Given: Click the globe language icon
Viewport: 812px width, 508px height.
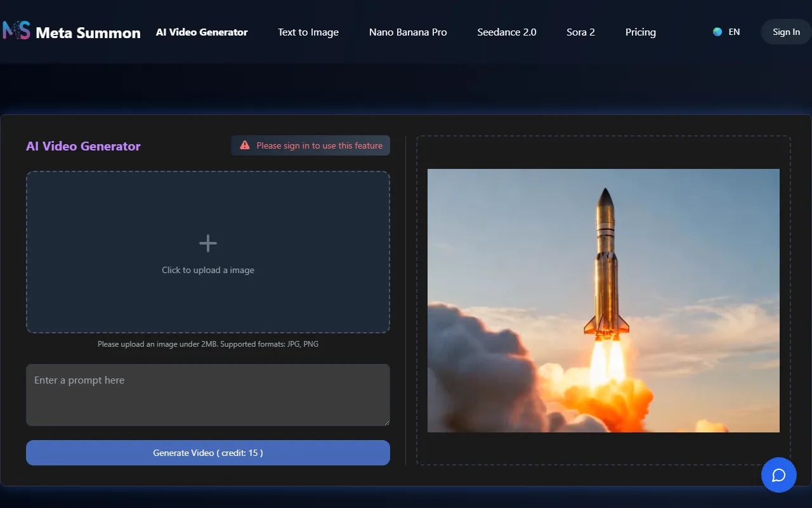Looking at the screenshot, I should [717, 32].
